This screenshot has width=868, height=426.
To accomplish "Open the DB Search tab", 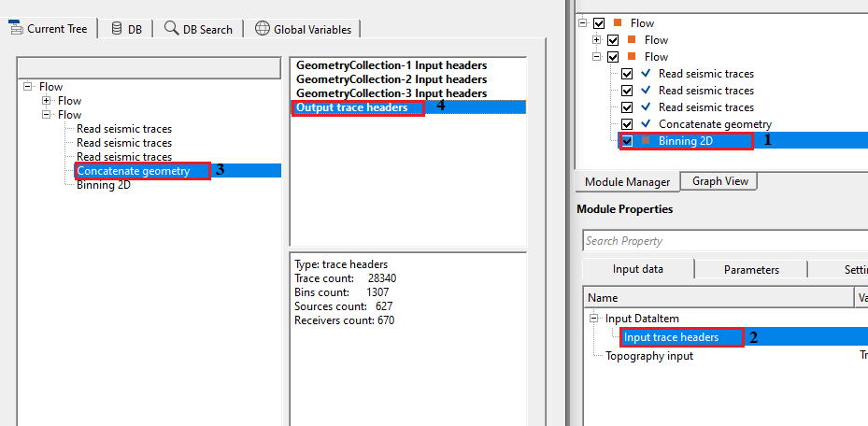I will coord(198,29).
